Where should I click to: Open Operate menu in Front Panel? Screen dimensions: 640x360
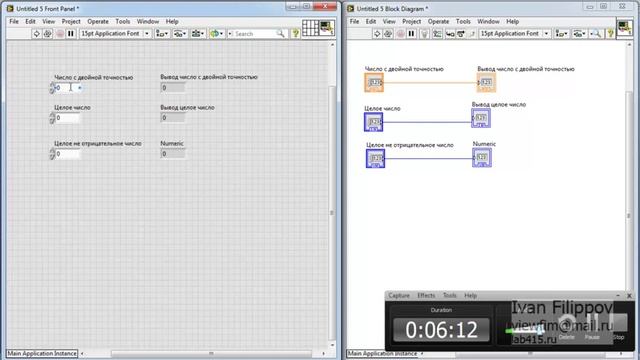98,21
